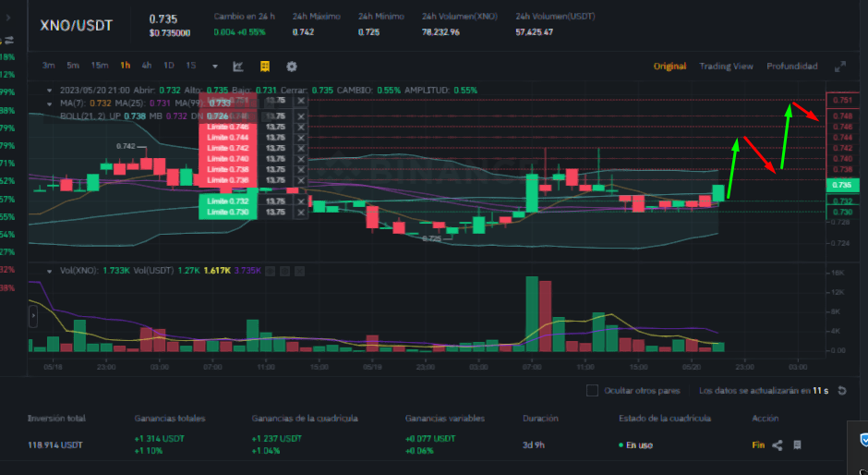Open grid details receipt icon
The width and height of the screenshot is (868, 475).
[x=797, y=445]
